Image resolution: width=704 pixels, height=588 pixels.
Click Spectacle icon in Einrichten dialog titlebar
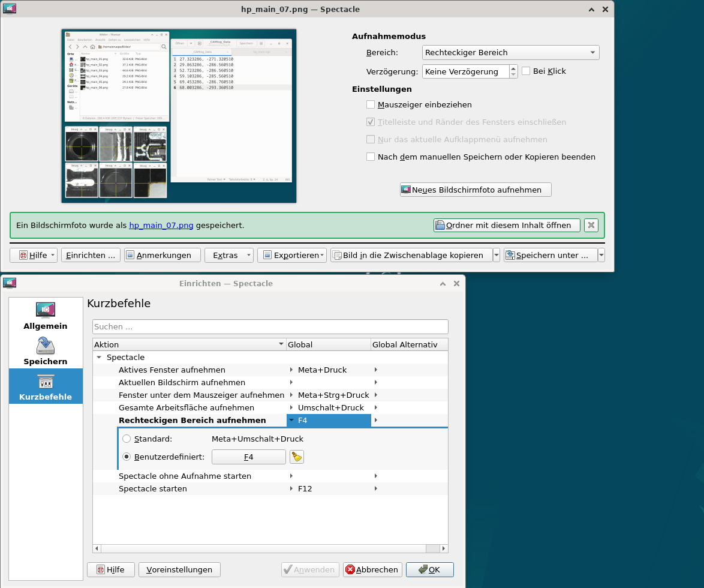10,283
